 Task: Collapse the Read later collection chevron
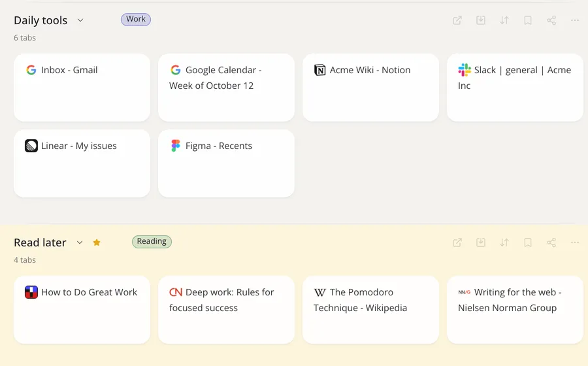click(x=80, y=242)
